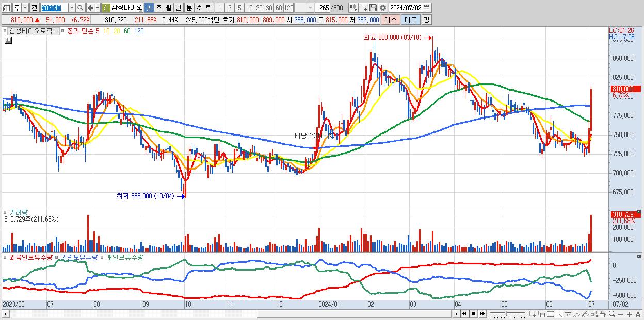This screenshot has height=320, width=644.
Task: Expand the stock code dropdown arrow
Action: tap(72, 8)
